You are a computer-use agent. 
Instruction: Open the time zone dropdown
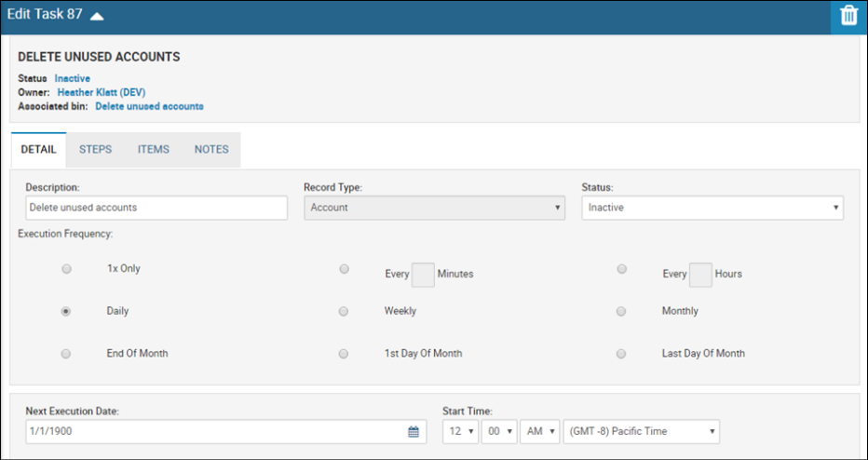[x=642, y=431]
